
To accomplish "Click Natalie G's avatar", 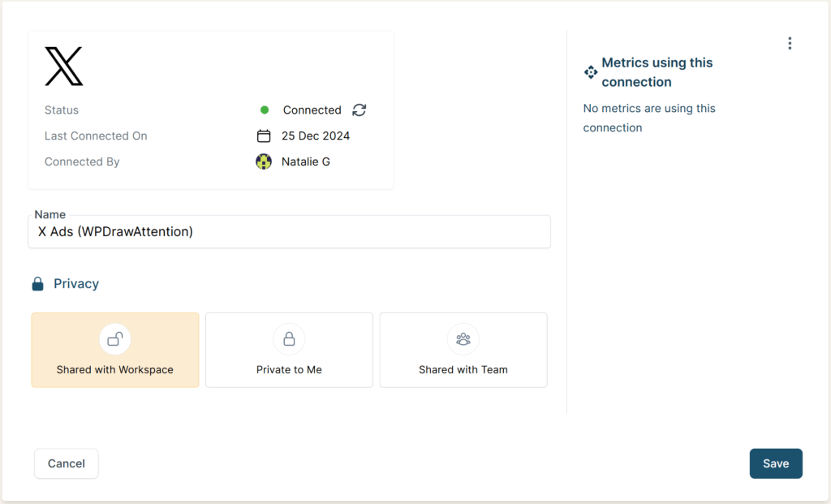I will point(264,162).
